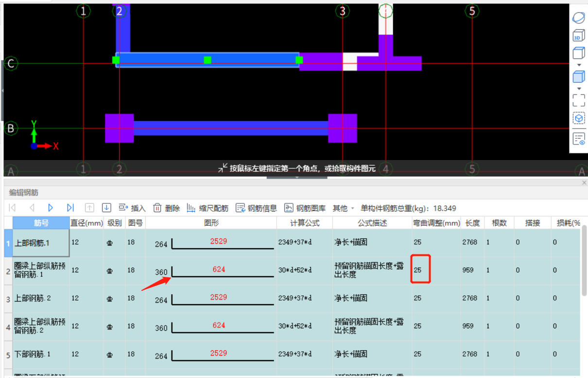Click row 2 shape value 624
Screen dimensions: 588x378
(x=219, y=269)
